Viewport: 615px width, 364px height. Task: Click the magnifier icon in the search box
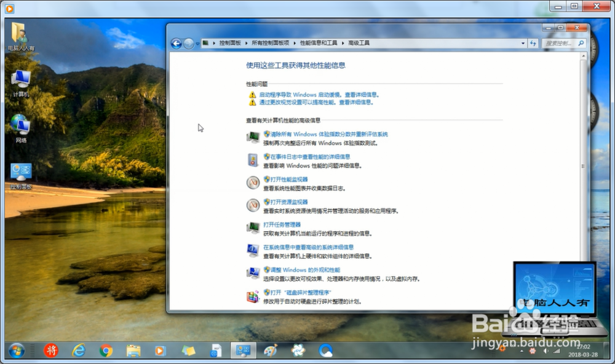(581, 43)
